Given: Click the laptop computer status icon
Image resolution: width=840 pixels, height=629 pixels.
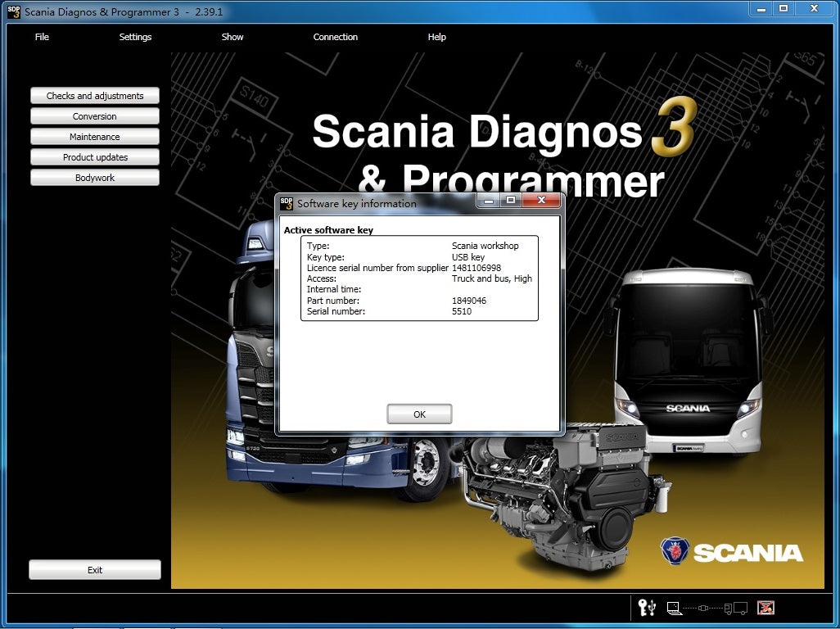Looking at the screenshot, I should [x=674, y=608].
